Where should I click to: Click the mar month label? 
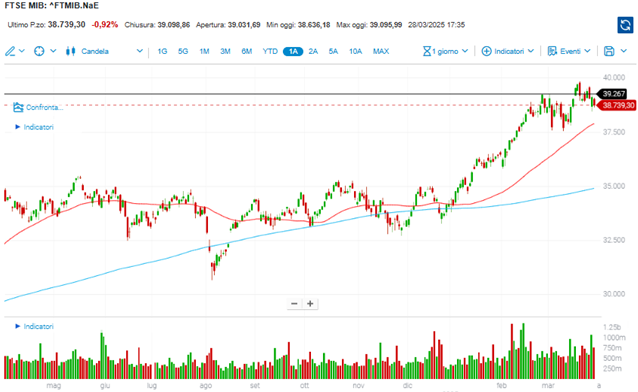548,385
